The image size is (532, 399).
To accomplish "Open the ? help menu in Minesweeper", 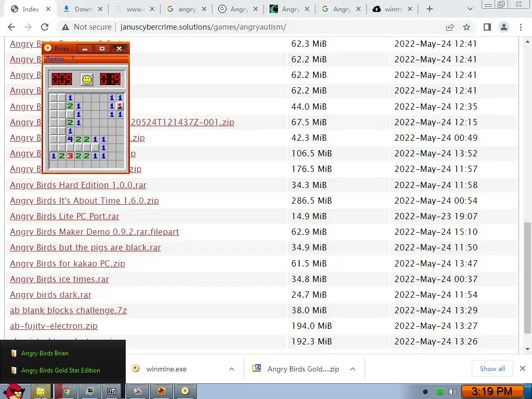I will pyautogui.click(x=73, y=59).
